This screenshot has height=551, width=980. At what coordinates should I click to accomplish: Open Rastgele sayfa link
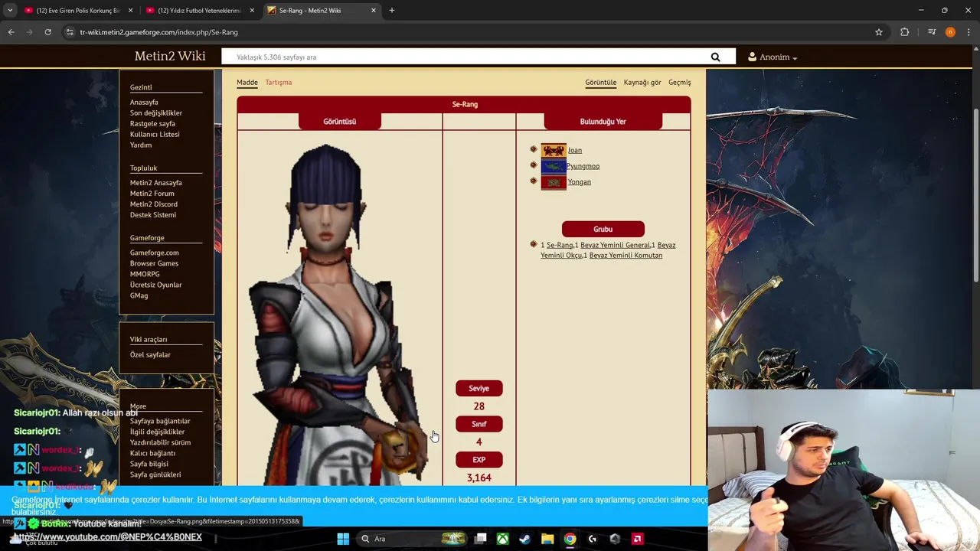click(x=152, y=123)
